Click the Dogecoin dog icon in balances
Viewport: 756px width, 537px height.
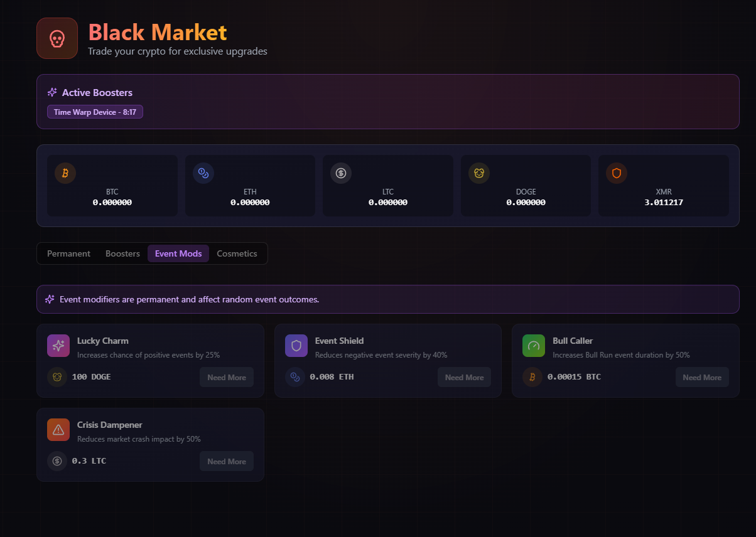[x=479, y=173]
